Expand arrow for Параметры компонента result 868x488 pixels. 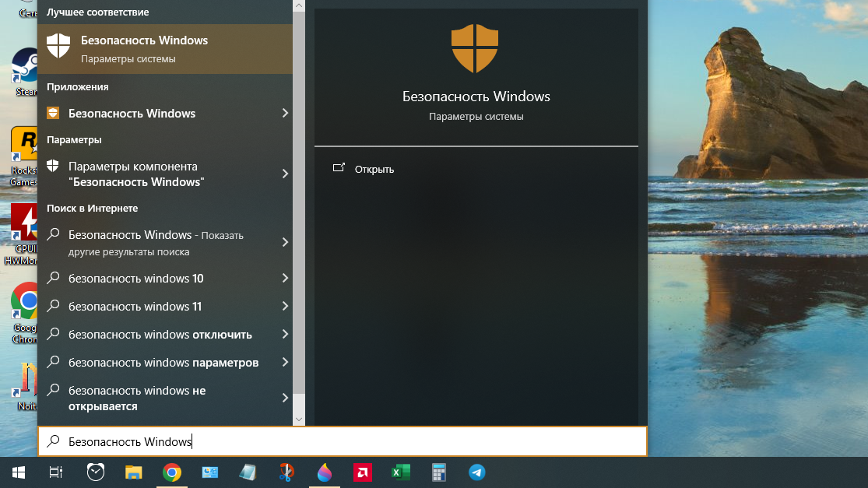285,174
